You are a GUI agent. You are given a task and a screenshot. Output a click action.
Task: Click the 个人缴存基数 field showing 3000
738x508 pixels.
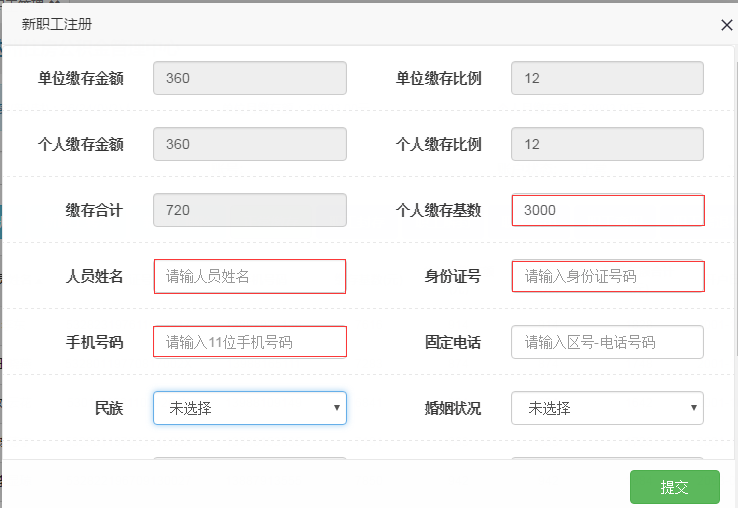607,211
